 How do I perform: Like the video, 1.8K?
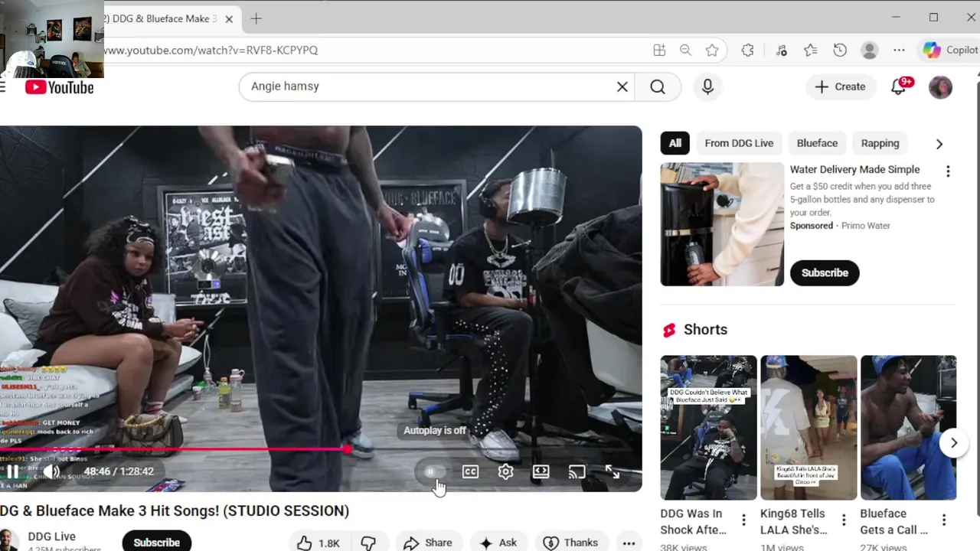tap(318, 543)
